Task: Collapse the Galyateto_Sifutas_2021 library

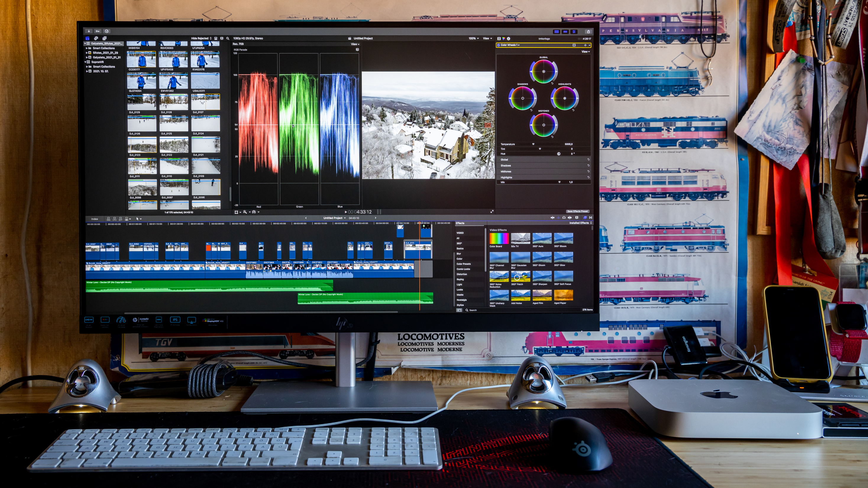Action: (85, 43)
